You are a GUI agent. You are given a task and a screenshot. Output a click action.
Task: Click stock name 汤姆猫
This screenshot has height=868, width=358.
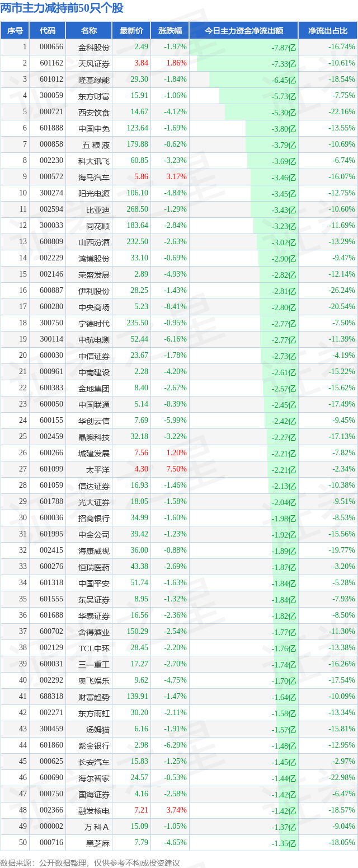[98, 730]
